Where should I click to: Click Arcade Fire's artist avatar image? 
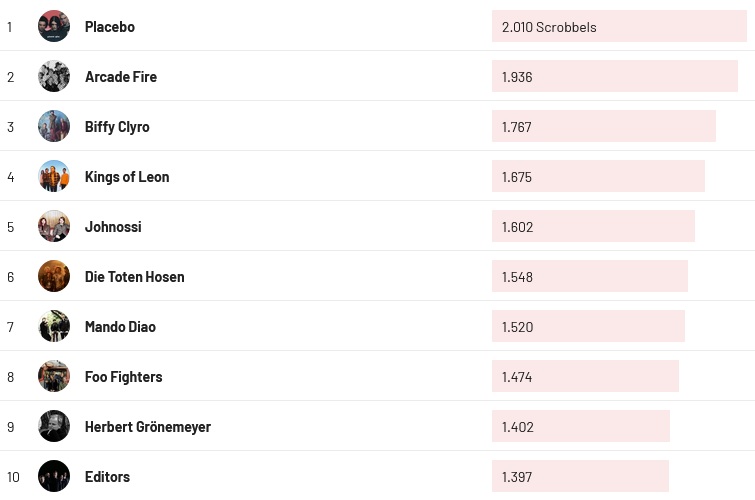[x=54, y=76]
